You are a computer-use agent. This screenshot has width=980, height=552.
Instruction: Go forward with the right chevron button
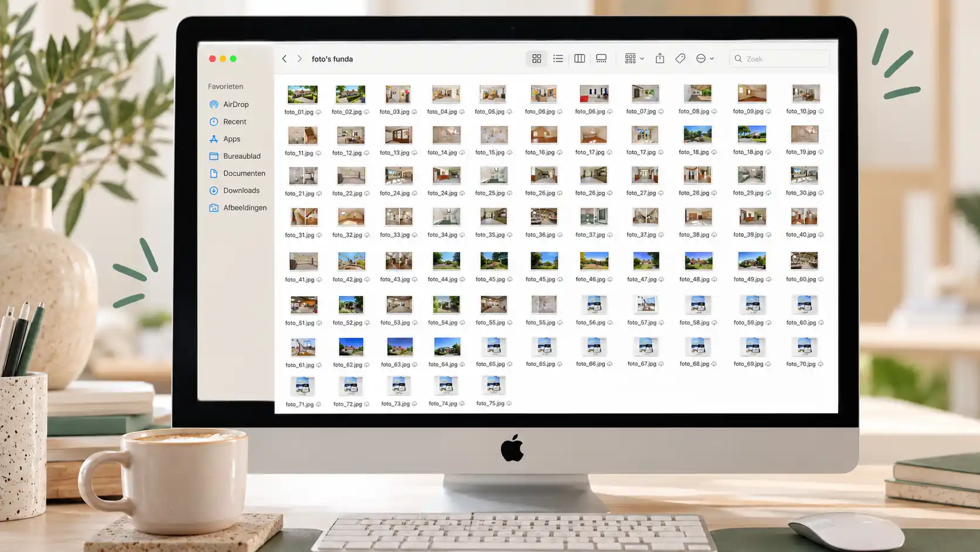[x=300, y=59]
